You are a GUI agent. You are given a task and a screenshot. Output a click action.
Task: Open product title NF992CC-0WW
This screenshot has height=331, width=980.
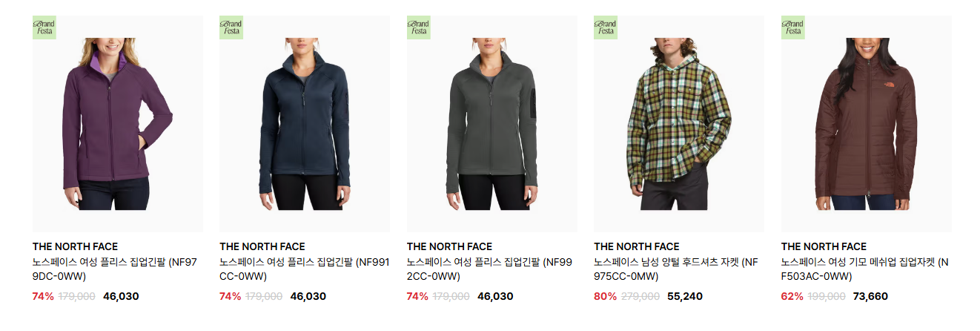(x=490, y=269)
